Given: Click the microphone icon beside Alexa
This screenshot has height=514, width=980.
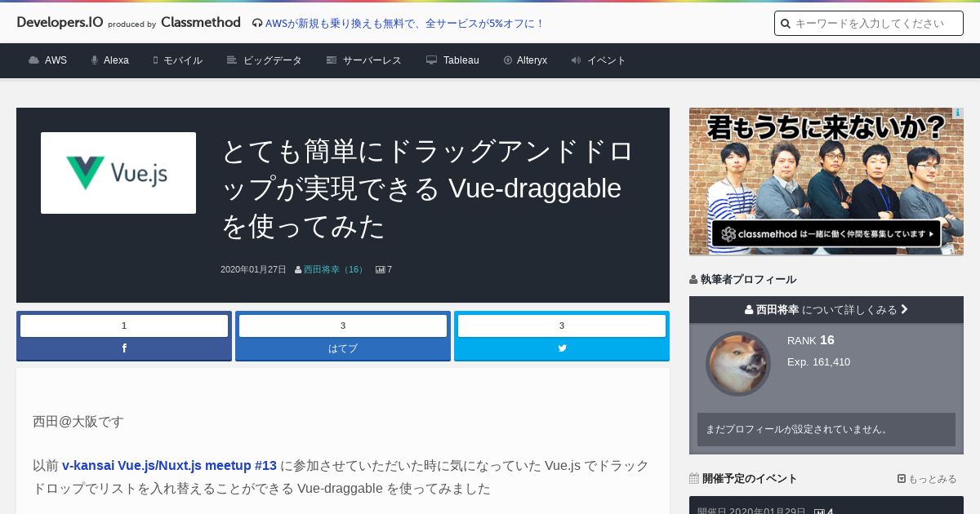Looking at the screenshot, I should tap(95, 60).
